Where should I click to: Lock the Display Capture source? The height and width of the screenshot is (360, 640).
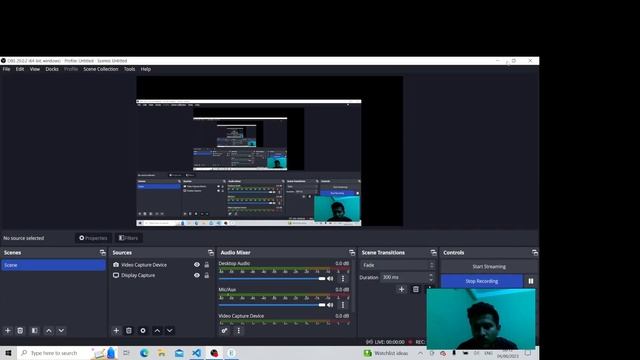point(207,276)
